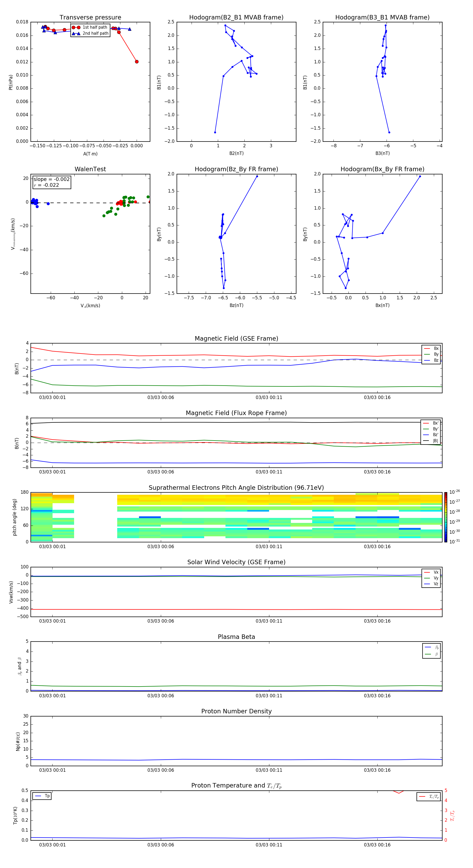The image size is (473, 868).
Task: Click the topmost point of the Bx_By hodogram
Action: pos(420,176)
